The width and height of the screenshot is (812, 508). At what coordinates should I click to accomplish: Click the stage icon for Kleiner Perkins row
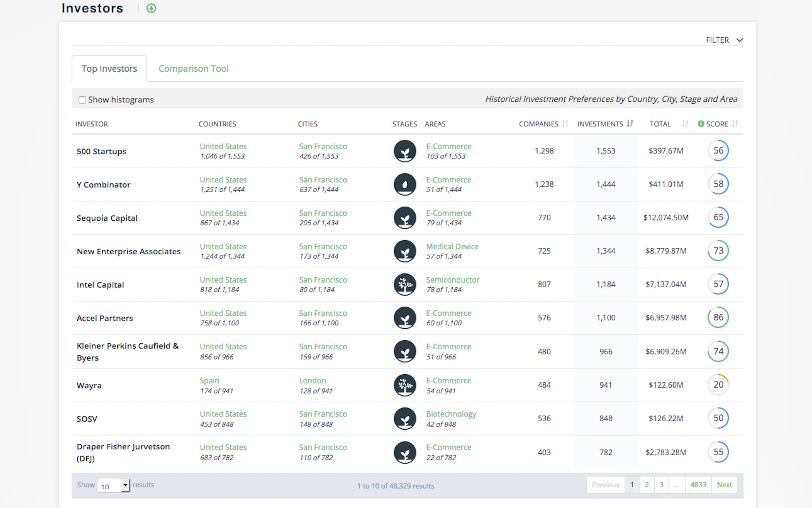[x=405, y=352]
